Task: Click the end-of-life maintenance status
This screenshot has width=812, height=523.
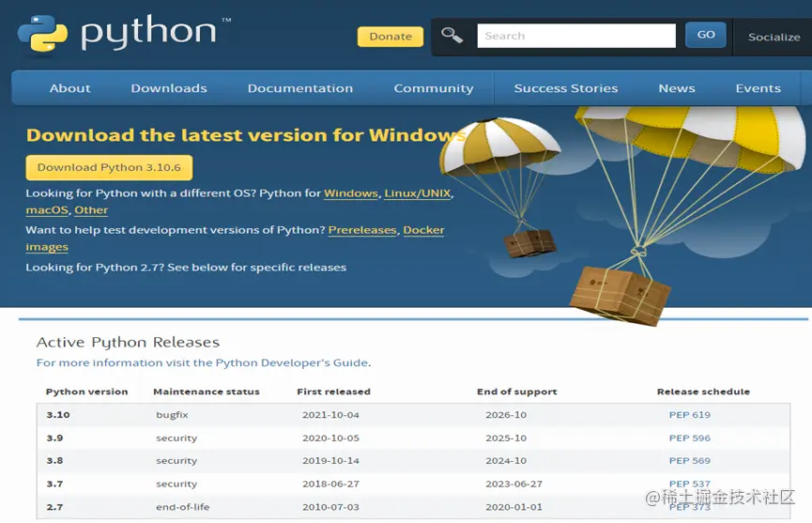Action: [x=183, y=507]
